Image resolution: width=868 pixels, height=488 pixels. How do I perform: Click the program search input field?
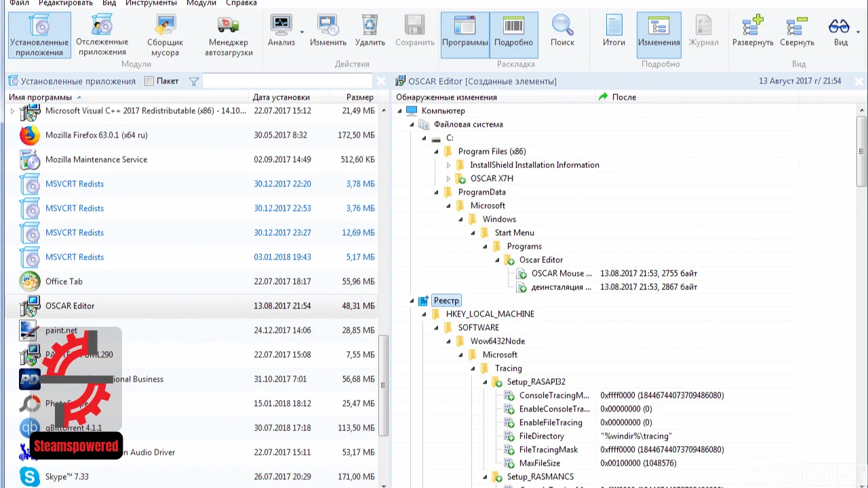point(288,81)
